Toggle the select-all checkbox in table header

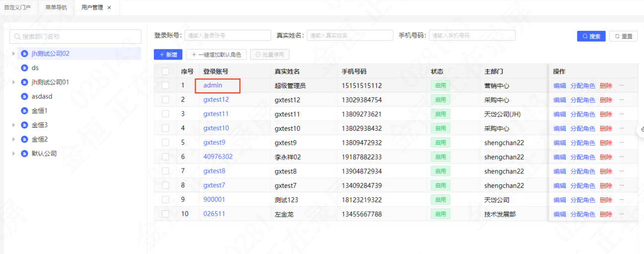click(165, 72)
